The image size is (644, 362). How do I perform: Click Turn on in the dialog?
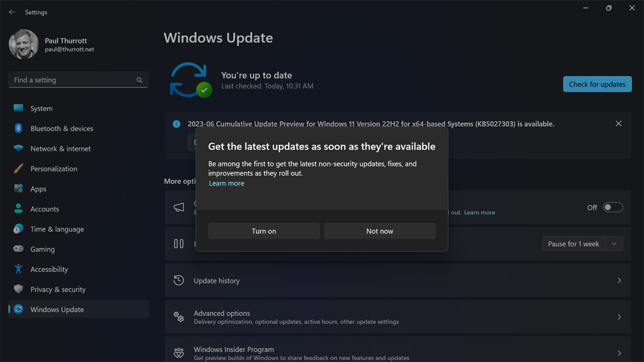click(x=263, y=231)
